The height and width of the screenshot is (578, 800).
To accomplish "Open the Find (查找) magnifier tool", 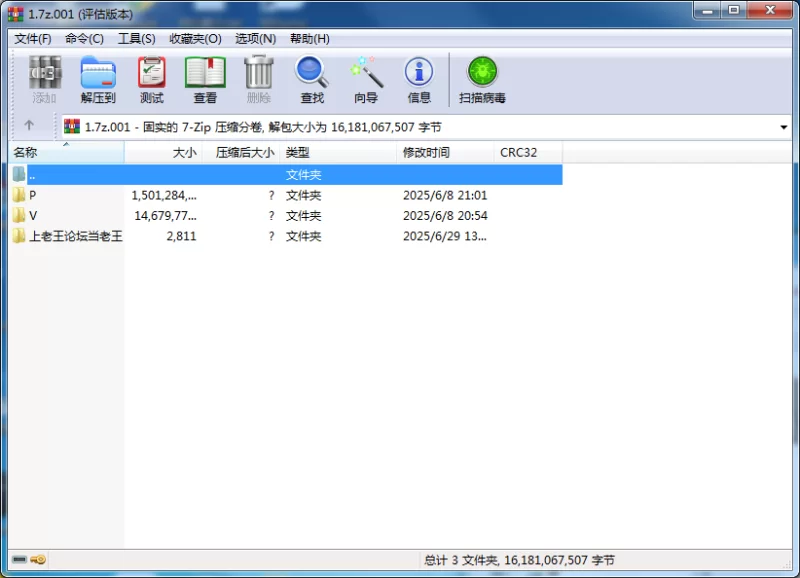I will click(x=312, y=79).
